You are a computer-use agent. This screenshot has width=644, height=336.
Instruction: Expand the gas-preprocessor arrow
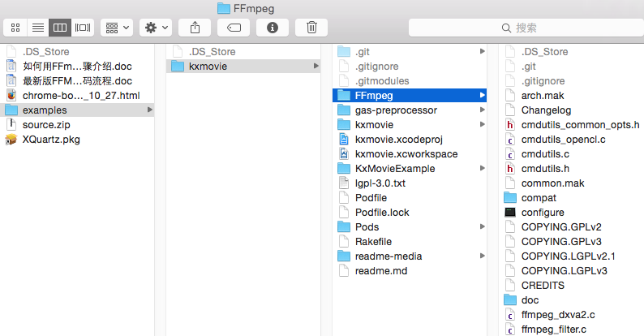482,110
